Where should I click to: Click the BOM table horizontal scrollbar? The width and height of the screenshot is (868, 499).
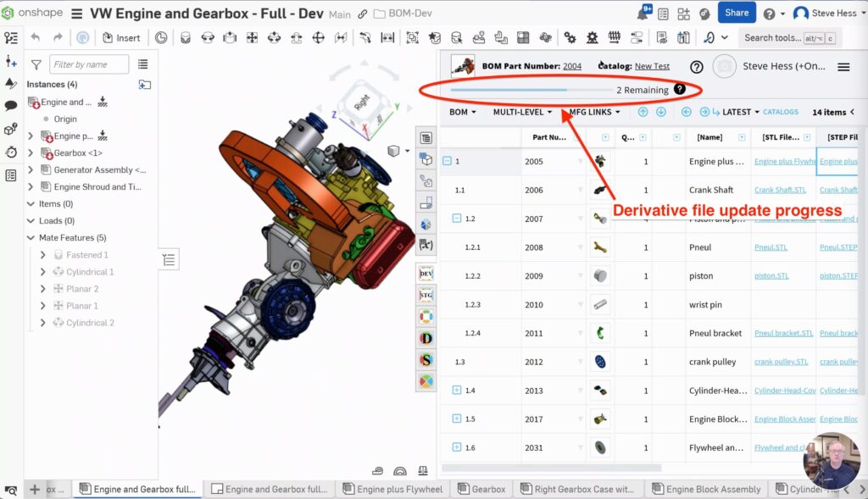[x=551, y=468]
